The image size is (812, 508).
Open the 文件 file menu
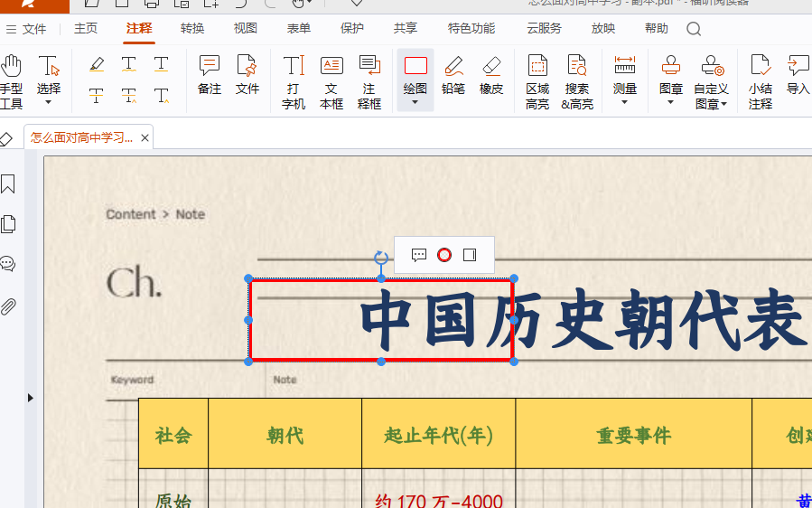pyautogui.click(x=26, y=29)
